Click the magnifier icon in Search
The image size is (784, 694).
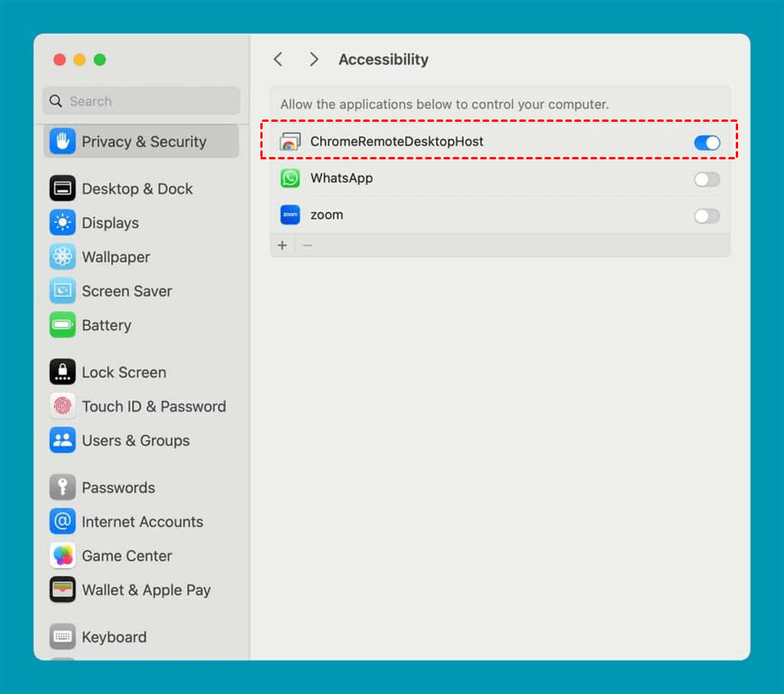(x=56, y=101)
